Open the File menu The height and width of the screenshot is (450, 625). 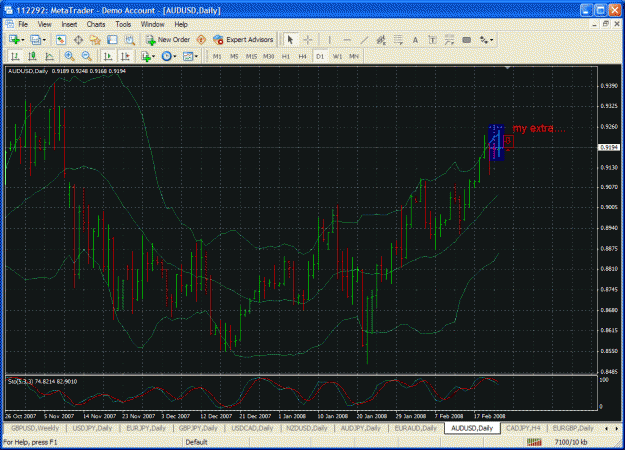click(x=23, y=24)
